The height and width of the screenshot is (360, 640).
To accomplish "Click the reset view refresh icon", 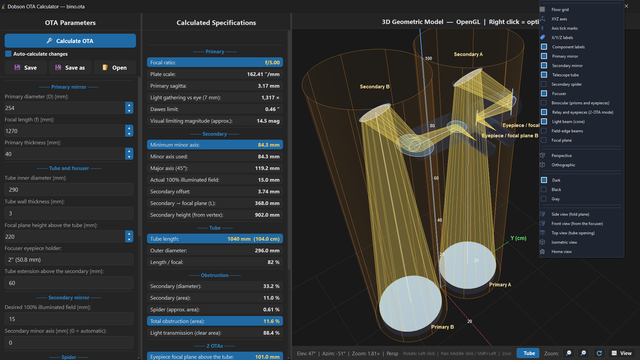I will pyautogui.click(x=599, y=353).
